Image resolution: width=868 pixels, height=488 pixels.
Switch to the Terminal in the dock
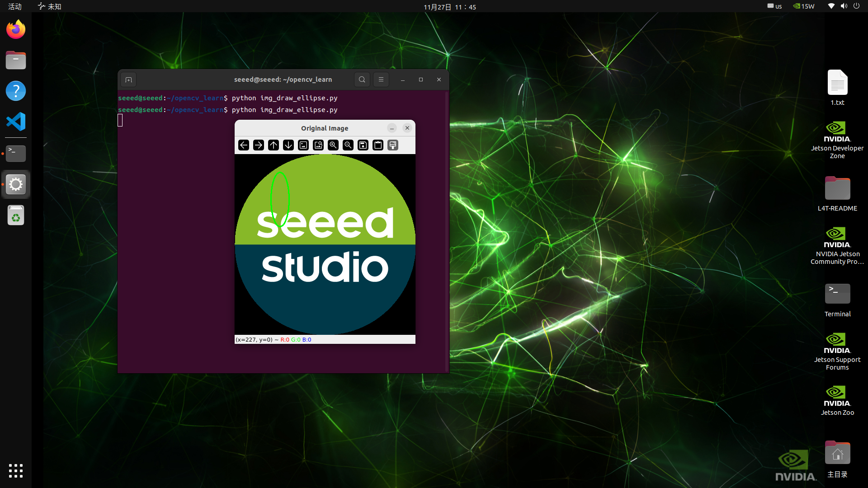[x=16, y=154]
